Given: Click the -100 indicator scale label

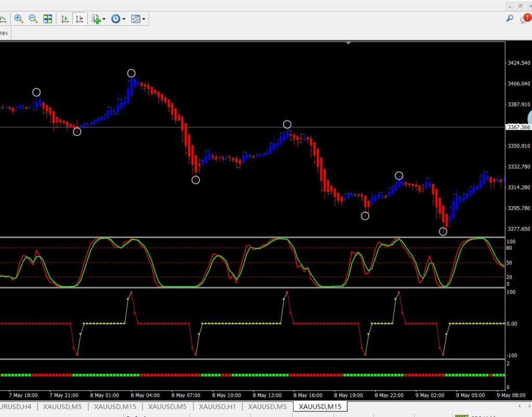Looking at the screenshot, I should click(512, 356).
